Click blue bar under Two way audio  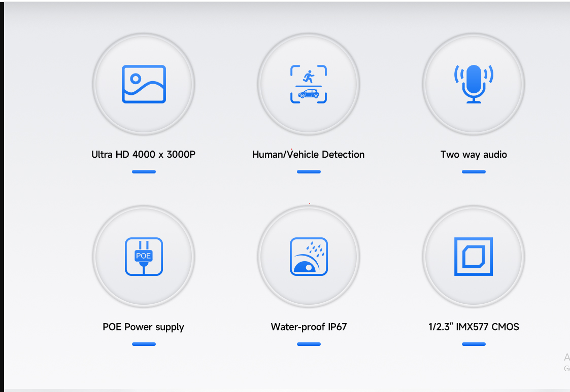[474, 171]
